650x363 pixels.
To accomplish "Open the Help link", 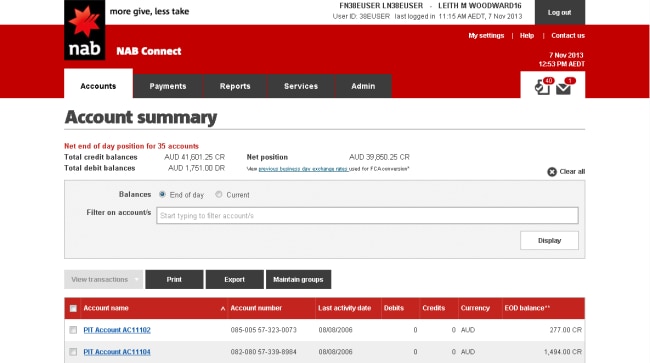I will coord(527,36).
